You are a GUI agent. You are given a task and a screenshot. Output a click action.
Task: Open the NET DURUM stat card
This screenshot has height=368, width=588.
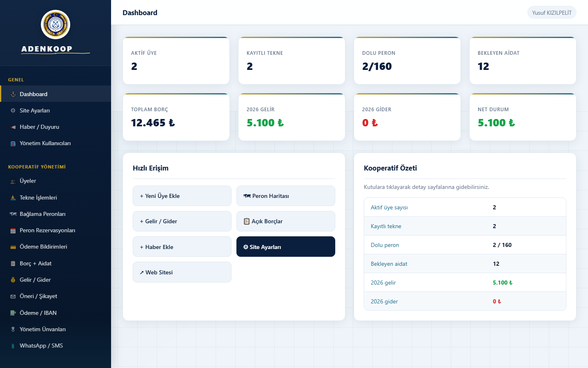(x=523, y=117)
